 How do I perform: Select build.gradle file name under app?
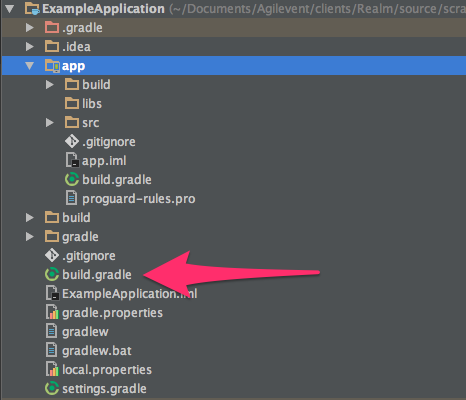117,180
